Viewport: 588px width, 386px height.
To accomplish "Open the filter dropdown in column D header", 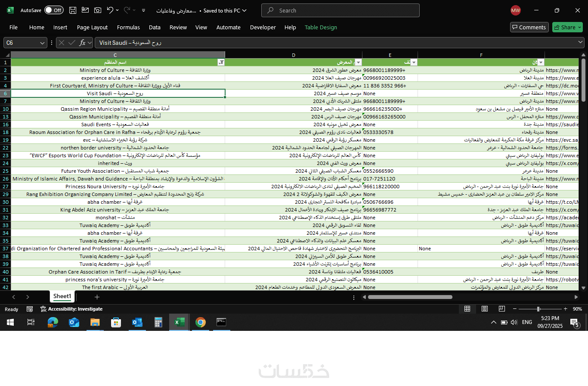I will point(358,62).
